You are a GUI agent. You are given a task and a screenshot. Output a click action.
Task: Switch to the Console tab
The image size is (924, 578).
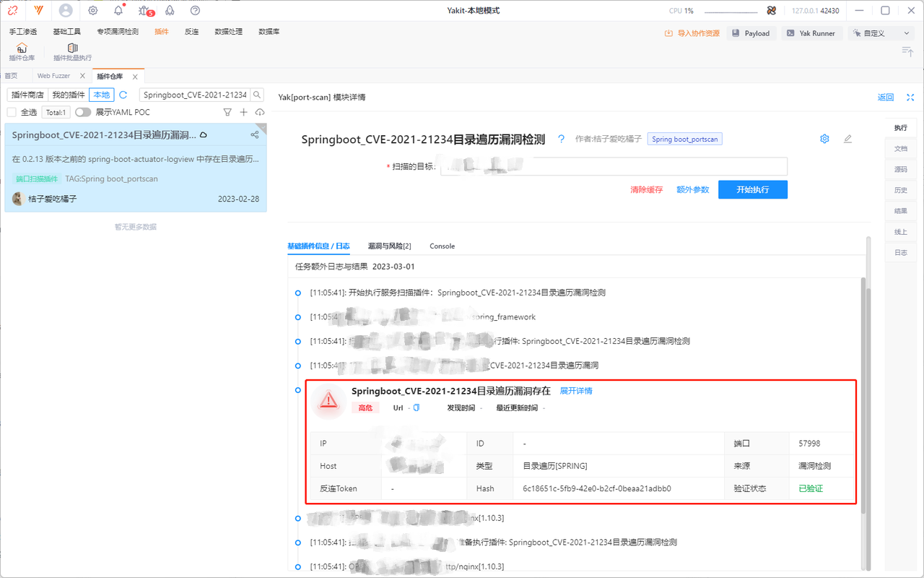click(443, 246)
